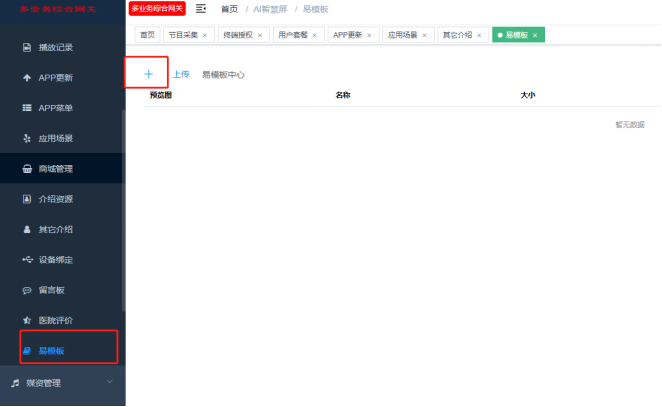The height and width of the screenshot is (407, 662).
Task: Click the APP更新 upload arrow icon
Action: click(x=26, y=78)
